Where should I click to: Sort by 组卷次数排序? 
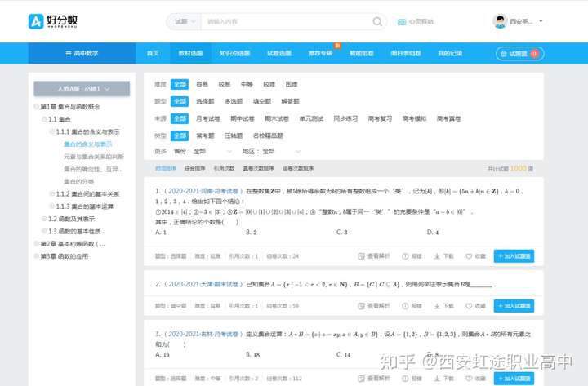click(298, 169)
